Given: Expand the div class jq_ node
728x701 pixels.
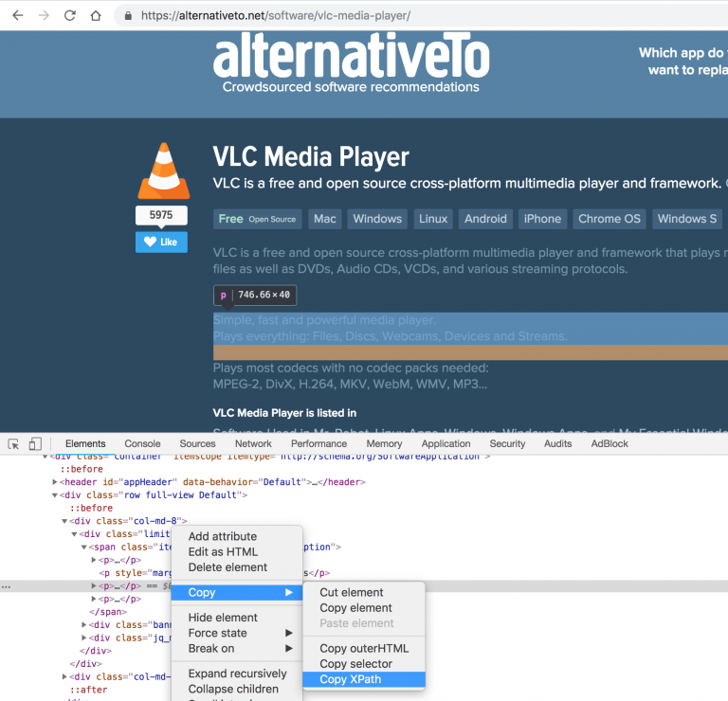Looking at the screenshot, I should tap(84, 638).
